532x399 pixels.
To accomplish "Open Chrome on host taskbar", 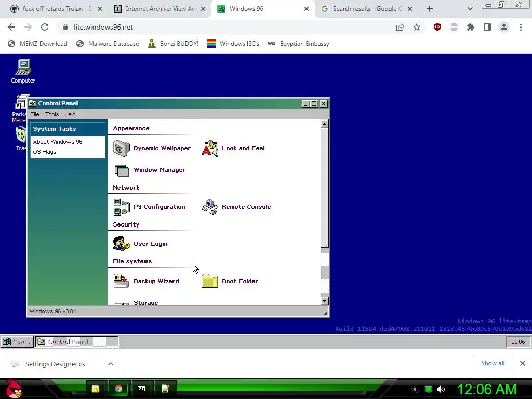I will pyautogui.click(x=118, y=389).
